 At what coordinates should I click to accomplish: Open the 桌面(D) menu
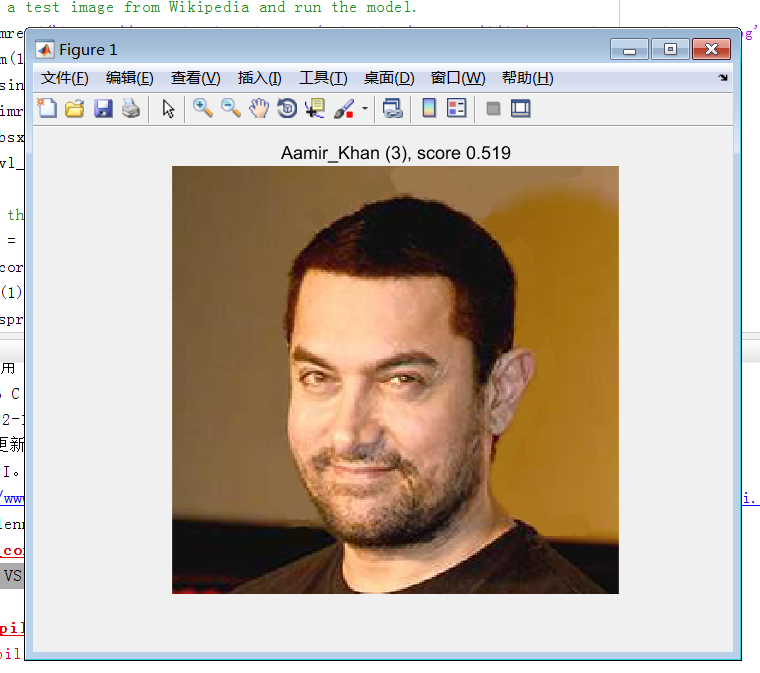click(389, 78)
